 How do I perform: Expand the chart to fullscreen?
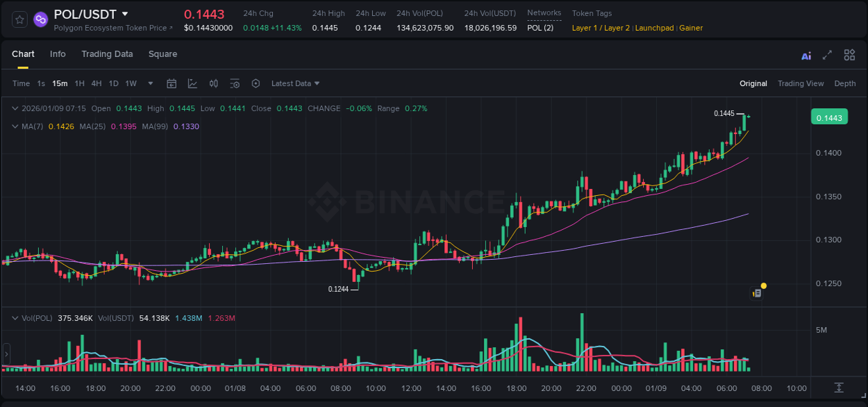826,54
